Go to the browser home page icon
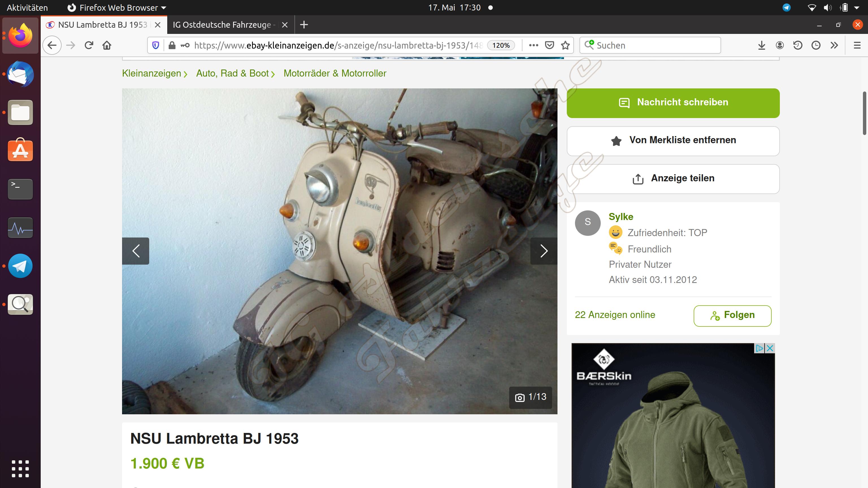868x488 pixels. 107,45
